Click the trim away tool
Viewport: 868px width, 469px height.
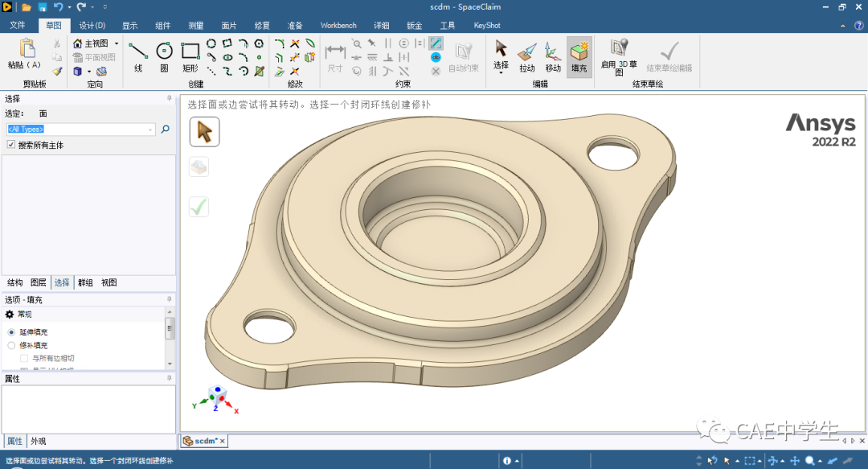click(294, 43)
